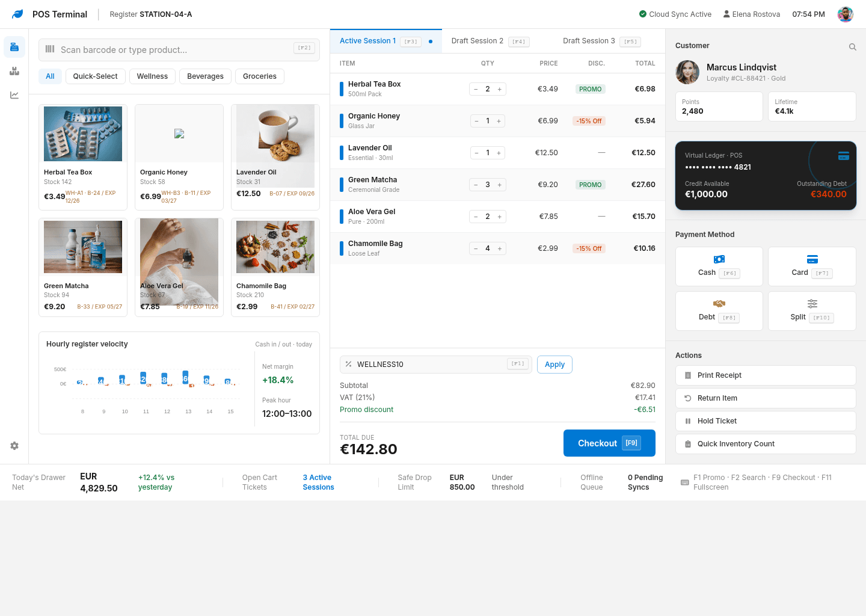Open the inventory boxes sidebar icon
This screenshot has width=866, height=616.
pos(14,71)
